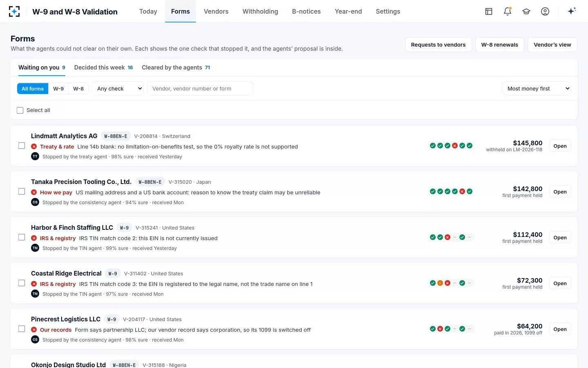Select the Lindmatt Analytics AG checkbox
Screen dimensions: 588x368
pyautogui.click(x=22, y=146)
